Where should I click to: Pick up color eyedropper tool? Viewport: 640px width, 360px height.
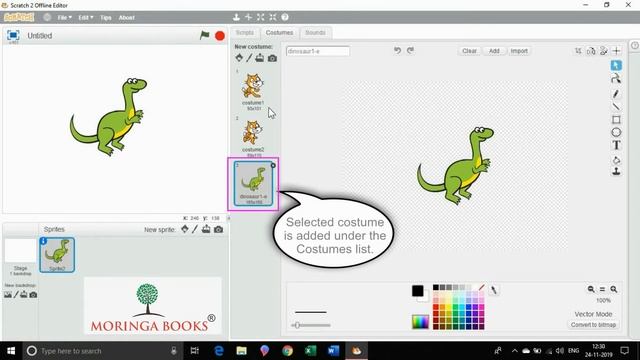pos(493,290)
